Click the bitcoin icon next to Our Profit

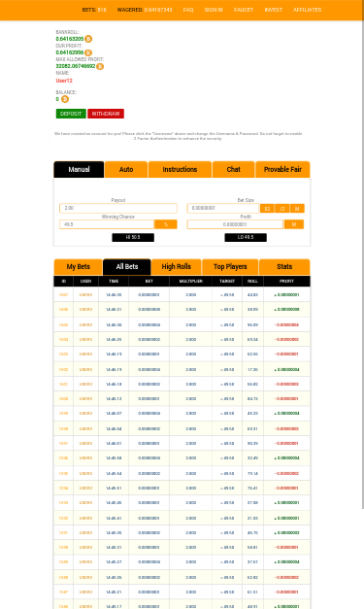88,52
